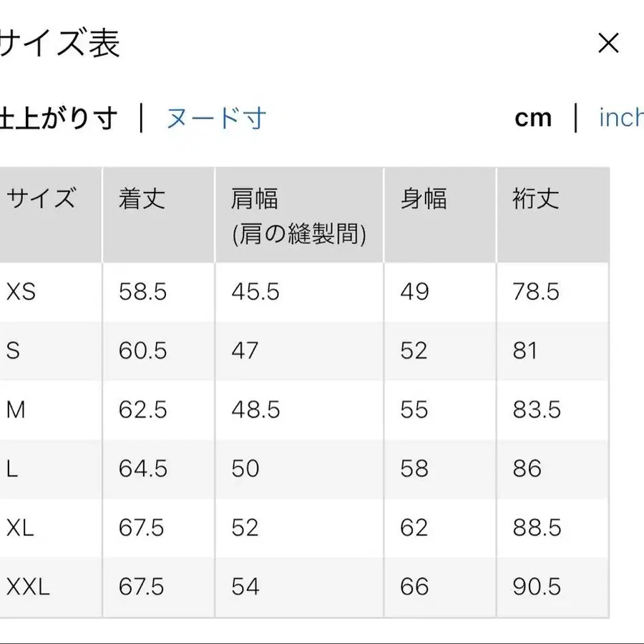Click the サイズ header cell

tap(41, 199)
